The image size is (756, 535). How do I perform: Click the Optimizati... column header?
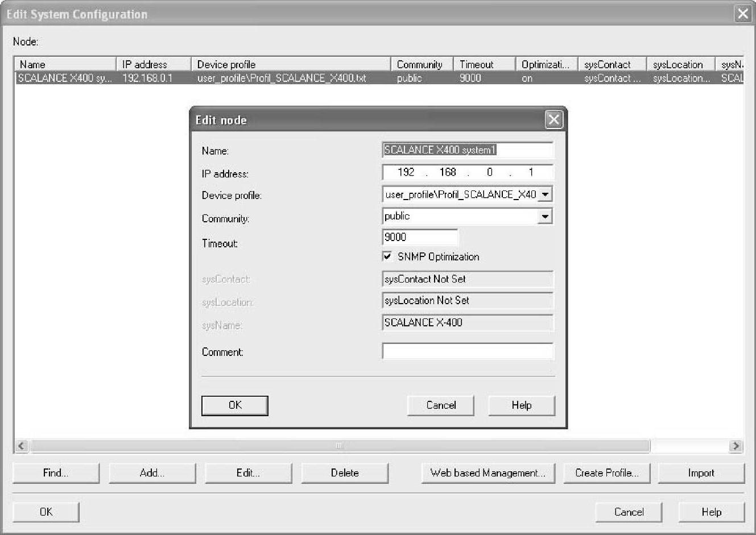pos(547,64)
